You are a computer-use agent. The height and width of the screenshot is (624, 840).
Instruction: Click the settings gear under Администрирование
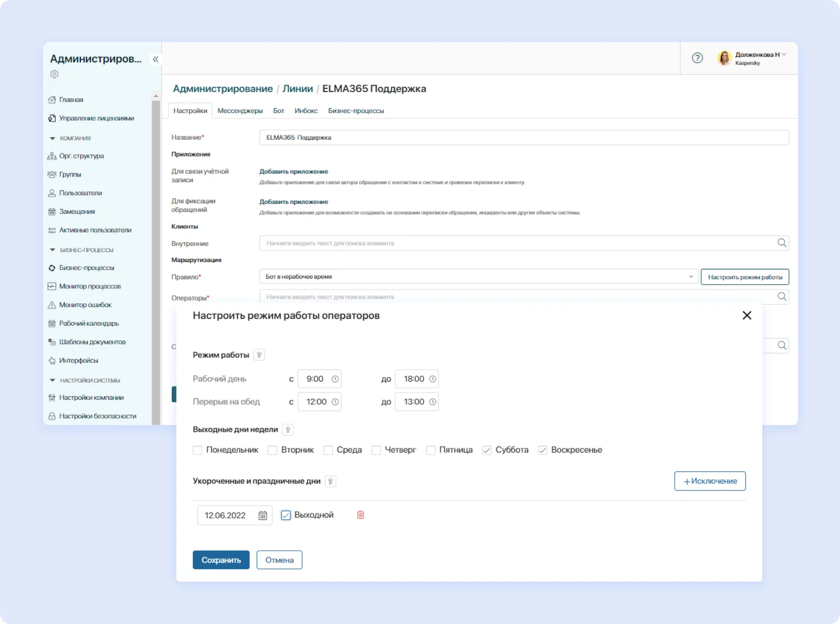click(54, 74)
